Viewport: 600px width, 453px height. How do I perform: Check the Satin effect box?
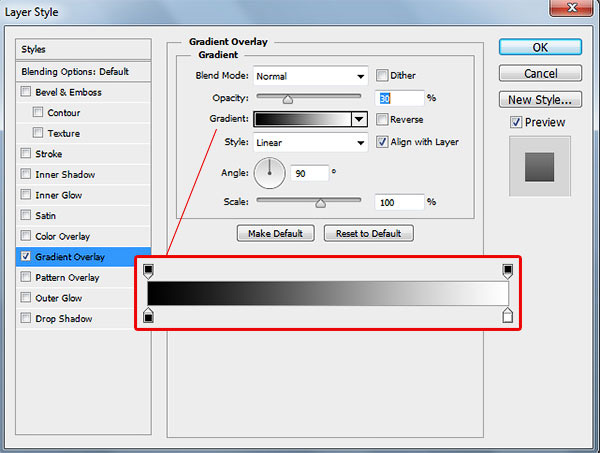click(x=26, y=215)
